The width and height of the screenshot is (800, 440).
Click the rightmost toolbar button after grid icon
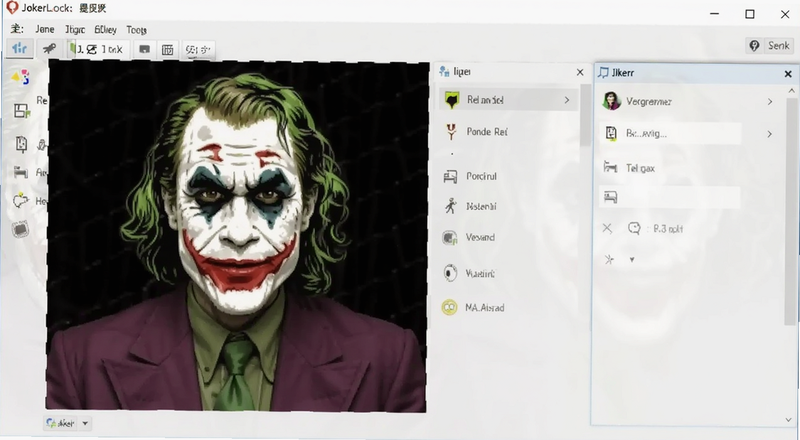198,50
